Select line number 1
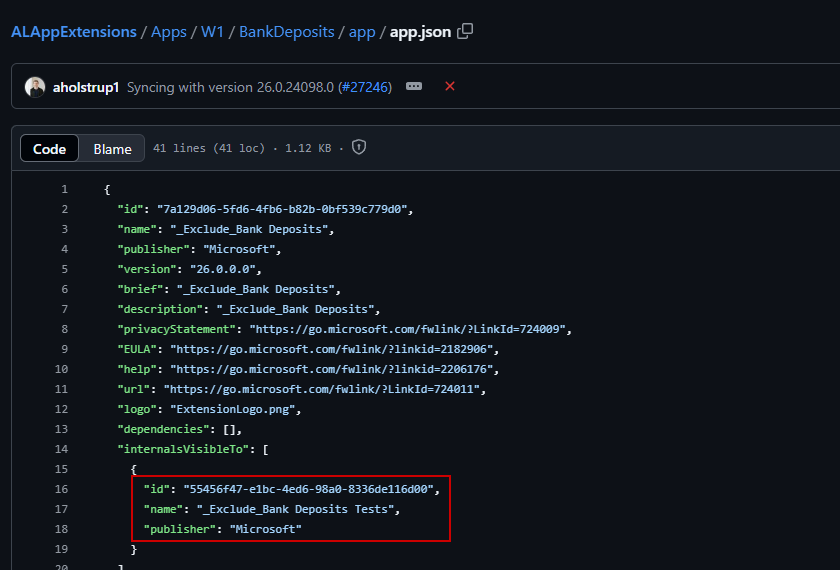This screenshot has width=840, height=570. coord(64,189)
